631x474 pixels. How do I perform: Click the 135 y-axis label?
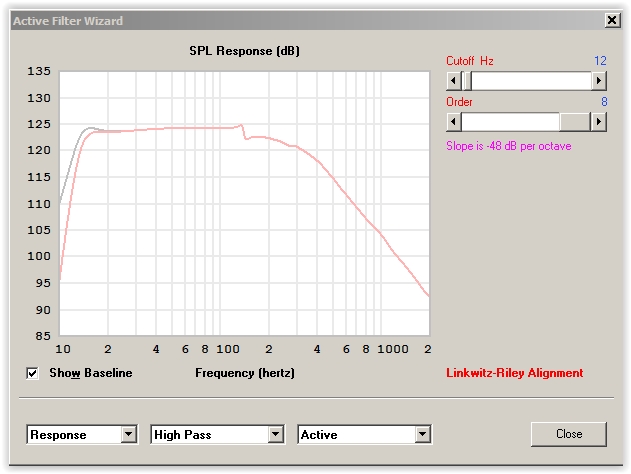39,71
